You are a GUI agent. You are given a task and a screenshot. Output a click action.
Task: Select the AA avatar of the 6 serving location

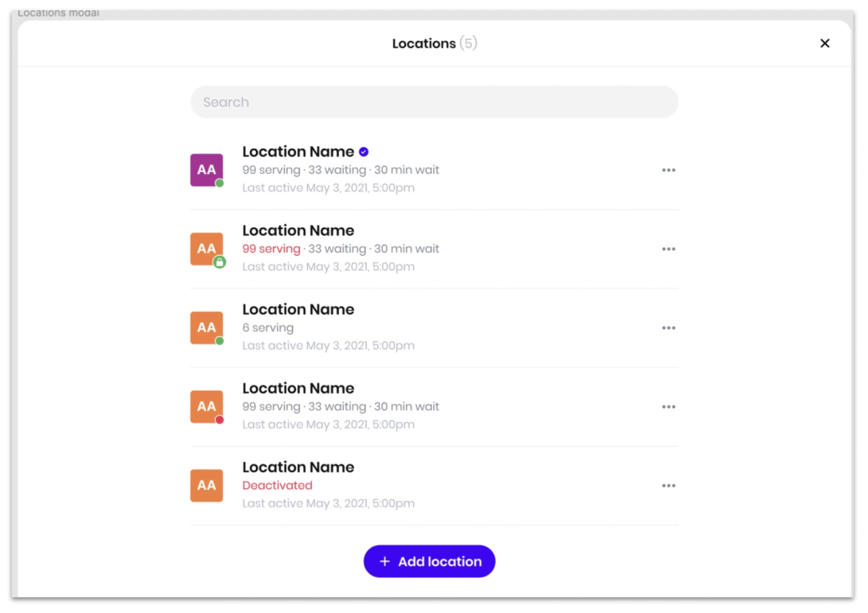206,328
